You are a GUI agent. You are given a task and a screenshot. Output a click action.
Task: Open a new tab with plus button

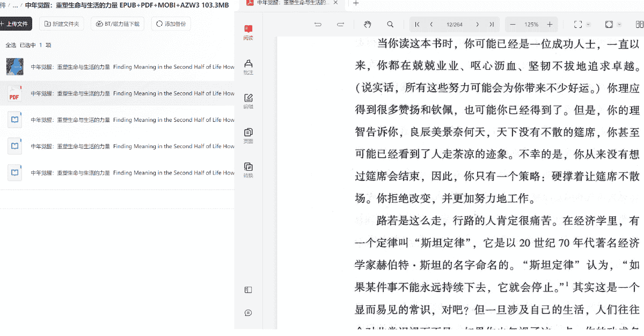[356, 3]
